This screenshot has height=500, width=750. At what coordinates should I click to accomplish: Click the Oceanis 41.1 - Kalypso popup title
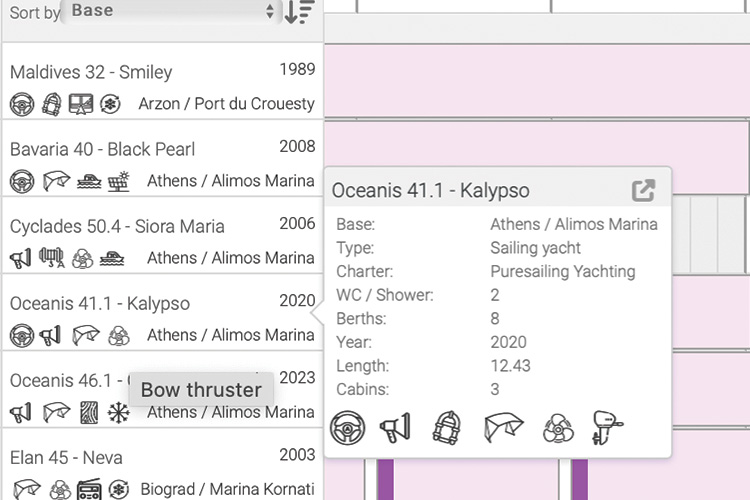(431, 190)
